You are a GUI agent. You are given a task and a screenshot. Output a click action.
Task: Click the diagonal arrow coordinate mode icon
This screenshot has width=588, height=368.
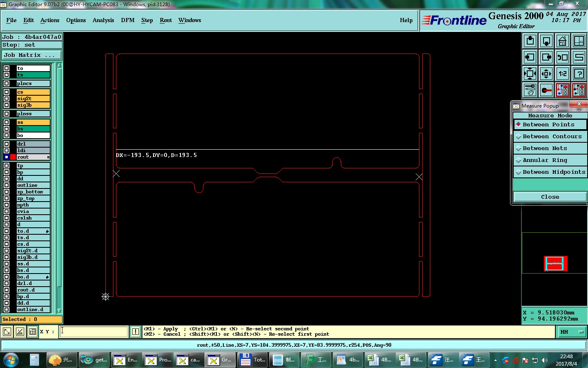7,332
